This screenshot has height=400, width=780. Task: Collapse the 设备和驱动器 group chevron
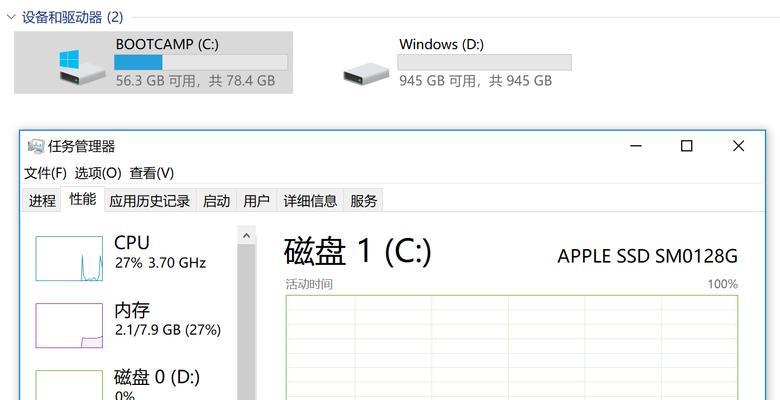point(11,17)
